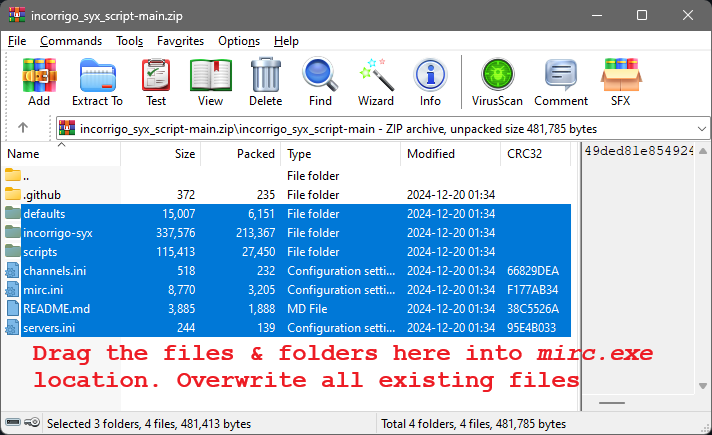Go up one level with the arrow
Screen dimensions: 712x435
[x=23, y=128]
